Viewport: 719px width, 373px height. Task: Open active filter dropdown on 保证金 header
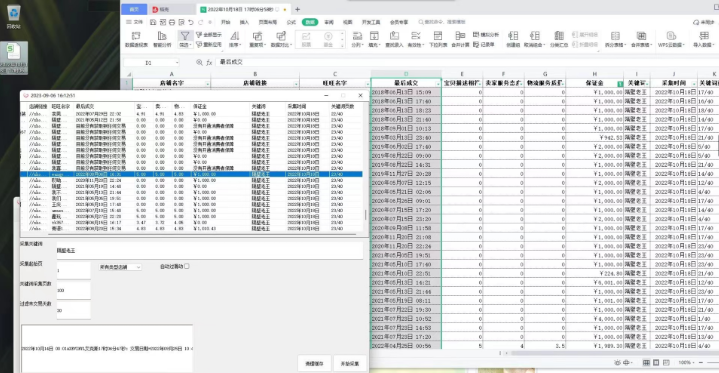coord(620,84)
